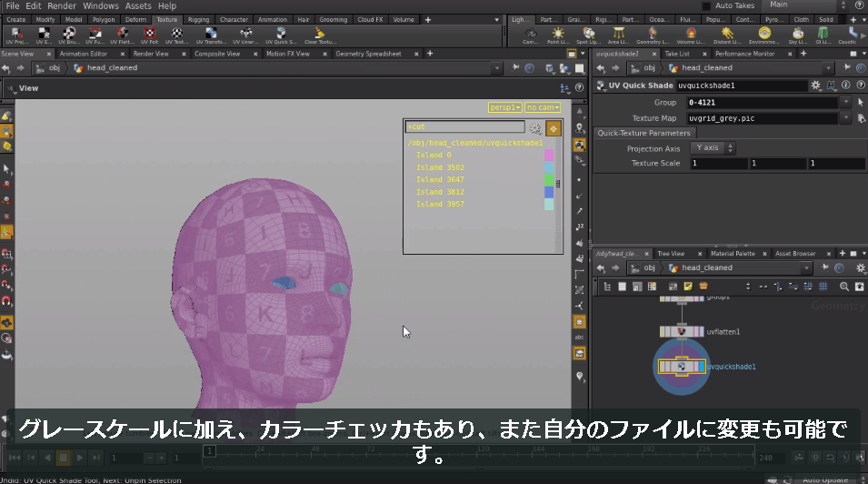Activate the UV Flatten shelf tool
The image size is (868, 484).
(x=122, y=35)
